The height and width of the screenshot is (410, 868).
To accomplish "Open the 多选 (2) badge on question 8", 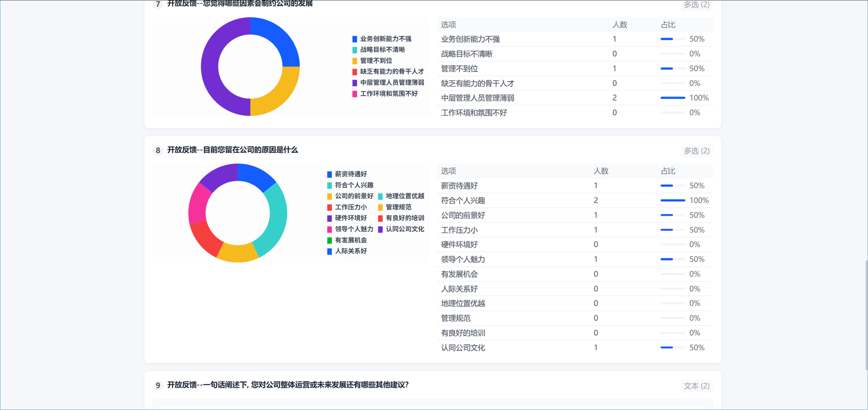I will tap(696, 151).
